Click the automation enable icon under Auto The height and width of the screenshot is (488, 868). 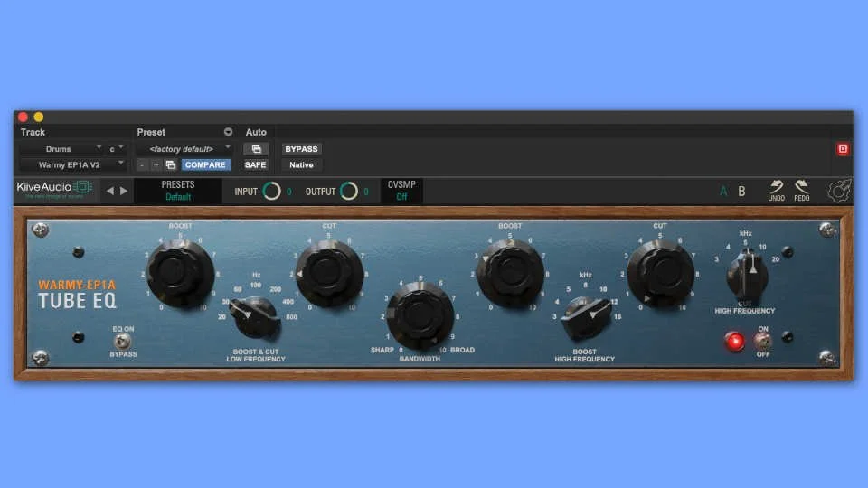[256, 149]
